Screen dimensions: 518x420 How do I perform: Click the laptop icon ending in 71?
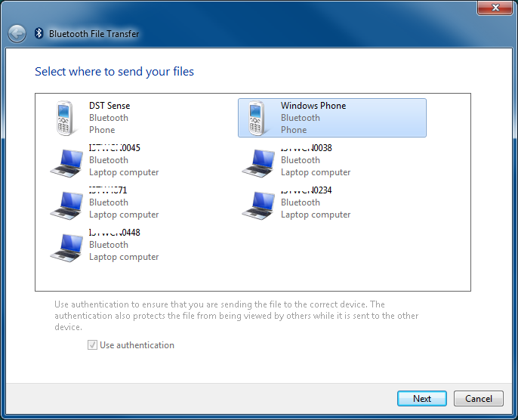pyautogui.click(x=66, y=205)
